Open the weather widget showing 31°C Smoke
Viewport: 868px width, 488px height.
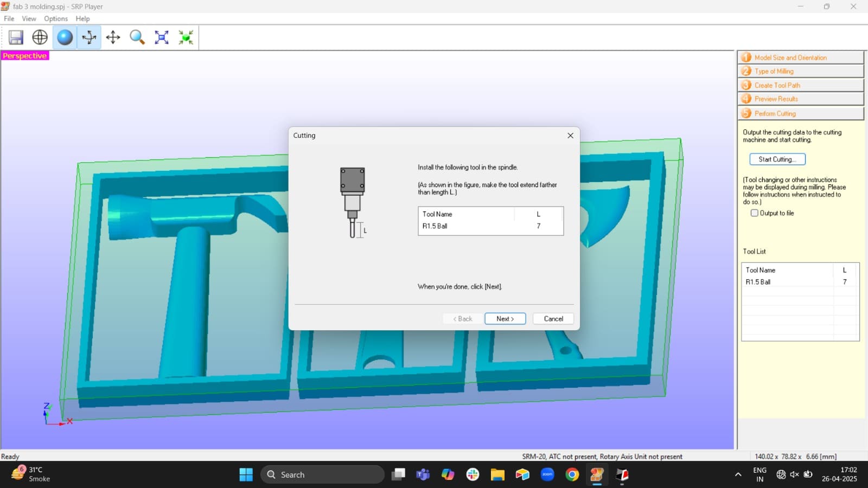(31, 474)
